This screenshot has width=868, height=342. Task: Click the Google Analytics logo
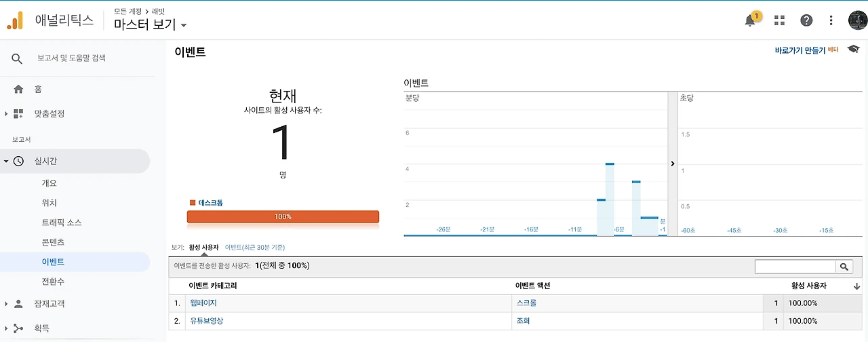(15, 20)
